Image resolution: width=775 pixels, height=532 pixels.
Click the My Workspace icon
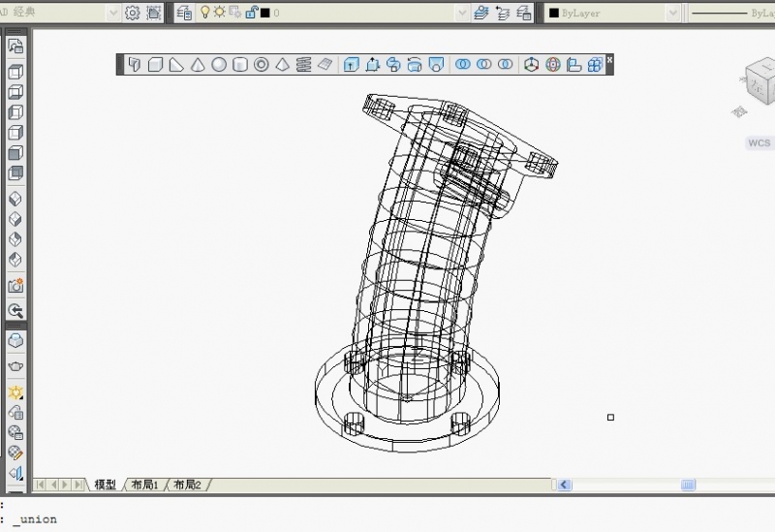click(154, 13)
